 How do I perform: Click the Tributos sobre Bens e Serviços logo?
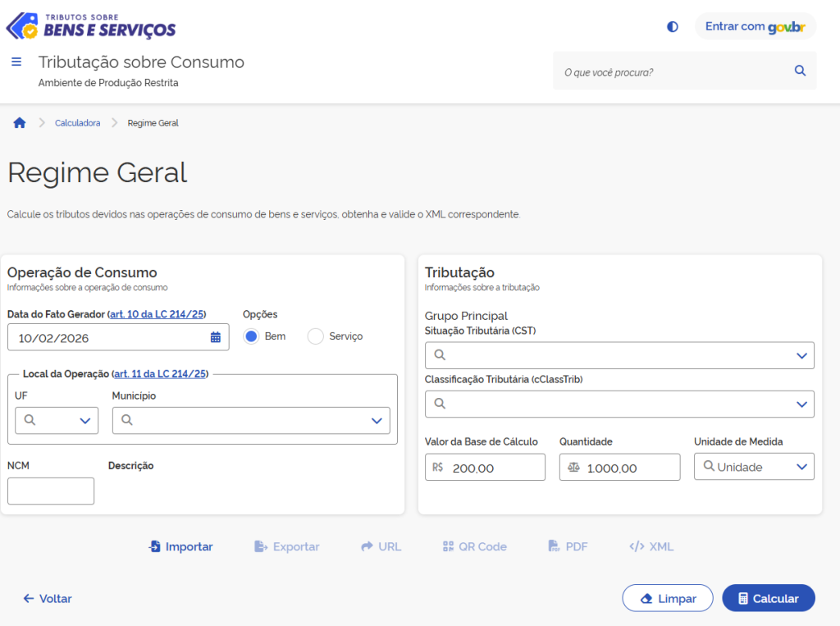point(91,26)
